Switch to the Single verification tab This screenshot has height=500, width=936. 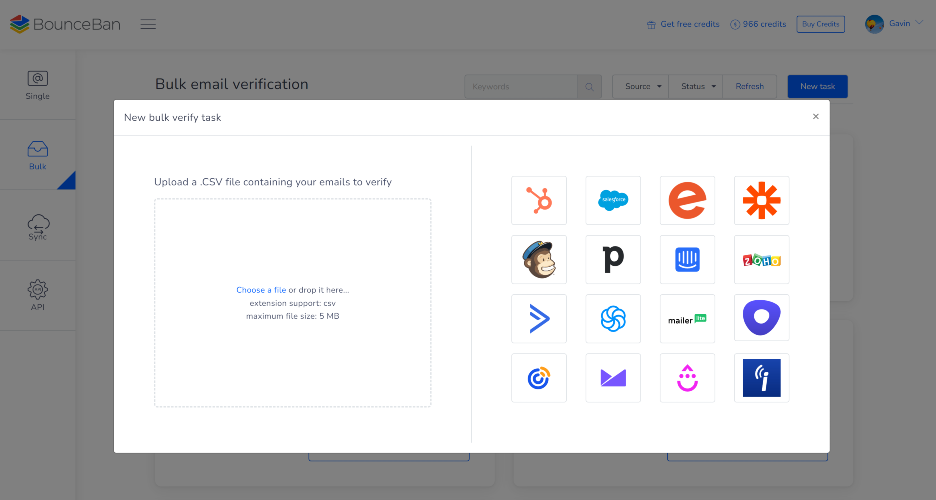pyautogui.click(x=38, y=85)
